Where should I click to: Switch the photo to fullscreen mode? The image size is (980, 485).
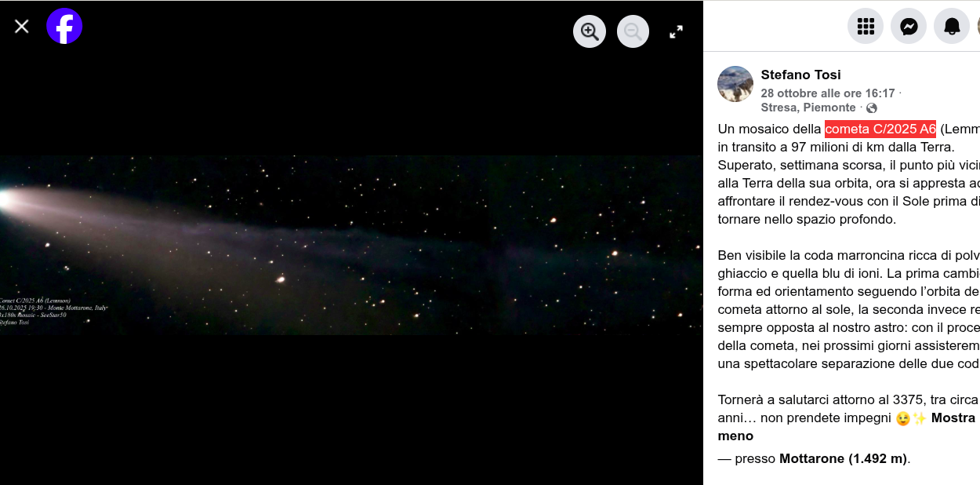coord(676,31)
